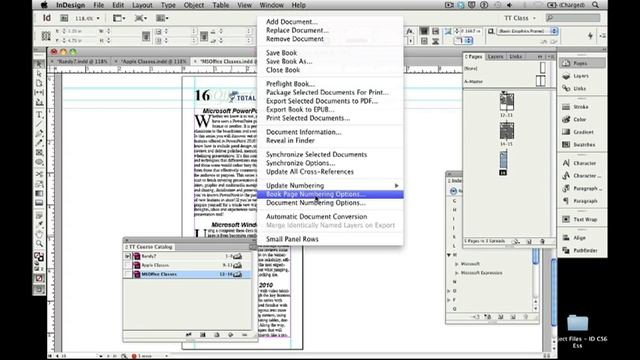This screenshot has width=640, height=360.
Task: Open the Screen Mode dropdown
Action: coord(141,18)
